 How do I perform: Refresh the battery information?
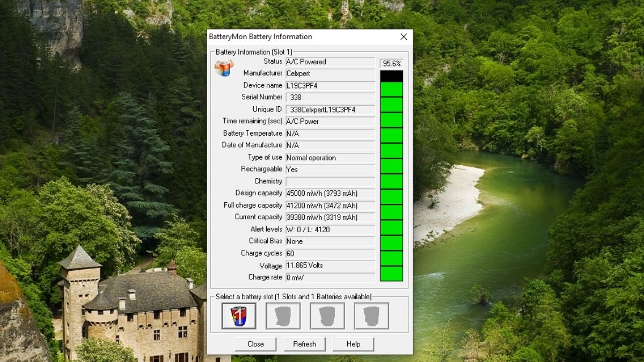304,344
